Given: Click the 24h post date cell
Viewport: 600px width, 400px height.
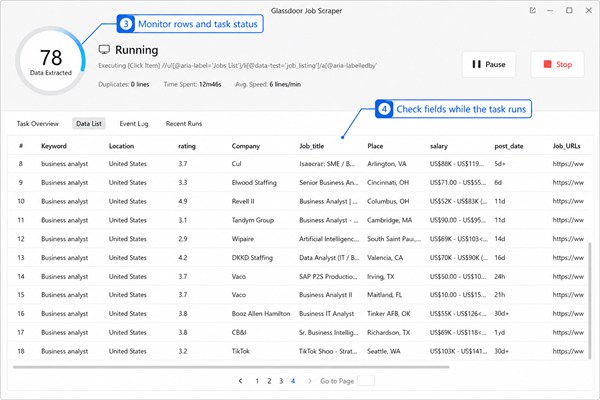Looking at the screenshot, I should [x=500, y=276].
